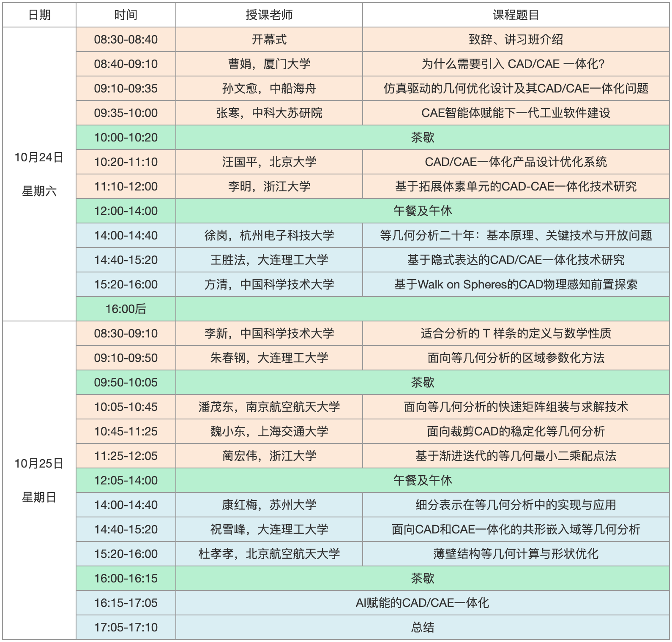Click the 星期日 weekday label

[39, 497]
